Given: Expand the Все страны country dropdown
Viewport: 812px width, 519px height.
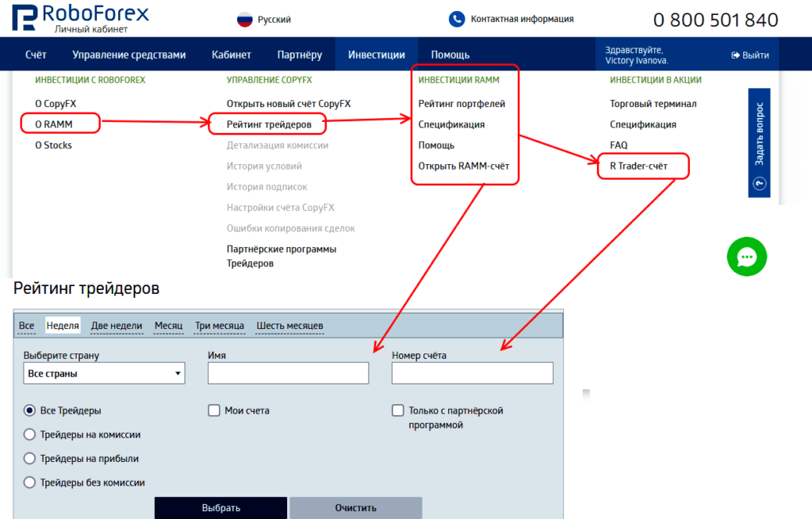Looking at the screenshot, I should (105, 373).
